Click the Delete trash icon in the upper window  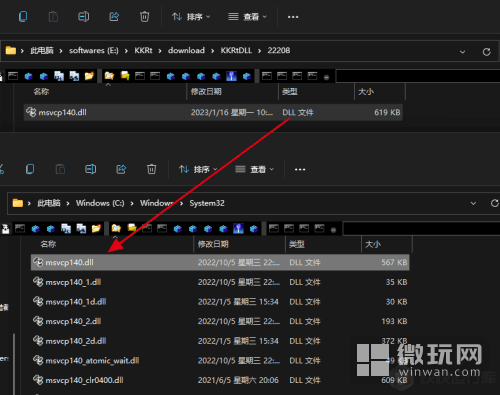(144, 16)
